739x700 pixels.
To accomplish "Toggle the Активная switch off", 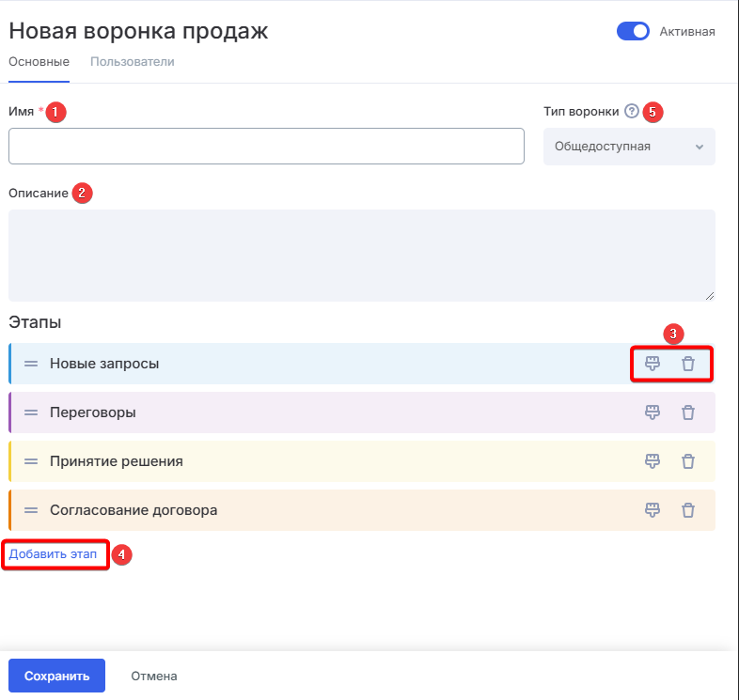I will pyautogui.click(x=633, y=32).
